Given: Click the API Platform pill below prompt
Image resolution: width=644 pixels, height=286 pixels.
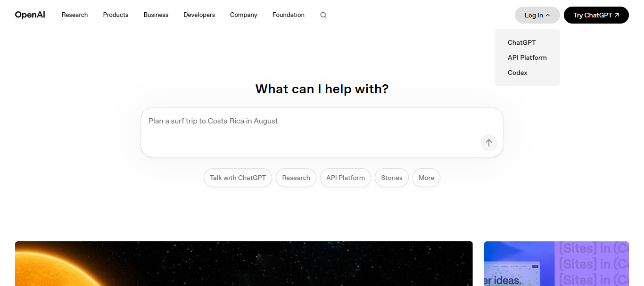Looking at the screenshot, I should [x=346, y=178].
